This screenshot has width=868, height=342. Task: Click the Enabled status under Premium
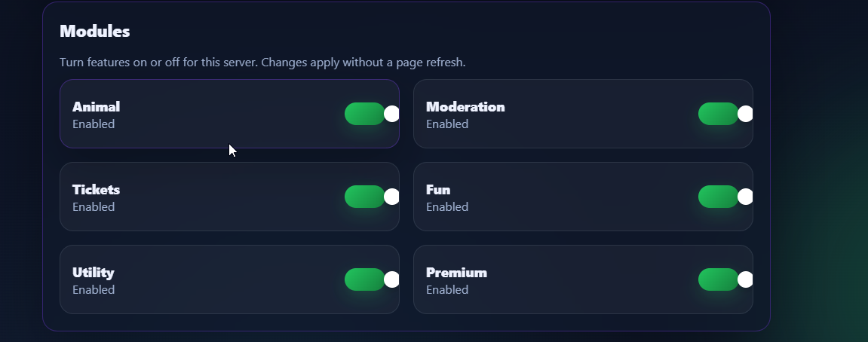pyautogui.click(x=447, y=290)
